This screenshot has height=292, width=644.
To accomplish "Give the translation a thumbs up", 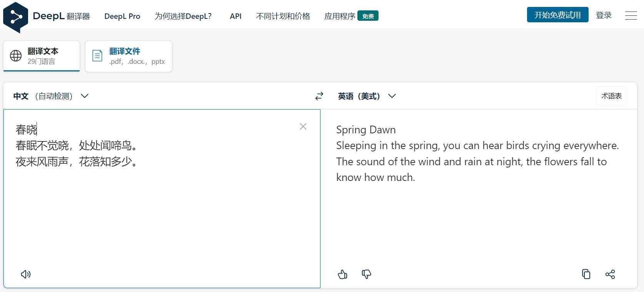I will coord(342,274).
